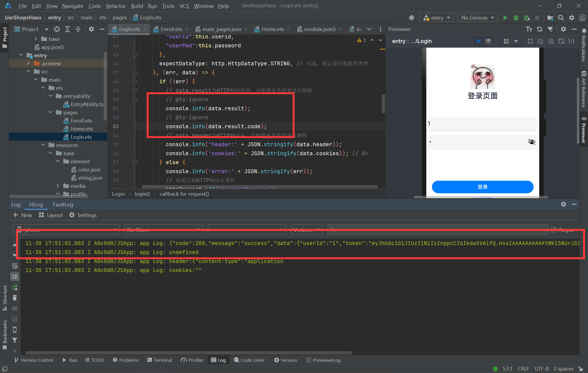
Task: Fit preview to screen icon
Action: (x=561, y=41)
